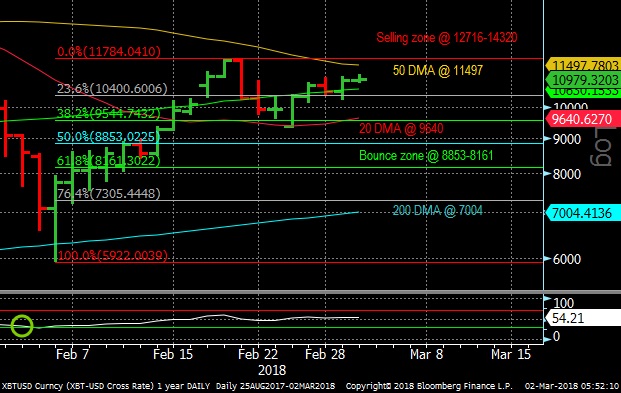Viewport: 621px width, 393px height.
Task: Click the Feb 28 date label
Action: pos(325,354)
